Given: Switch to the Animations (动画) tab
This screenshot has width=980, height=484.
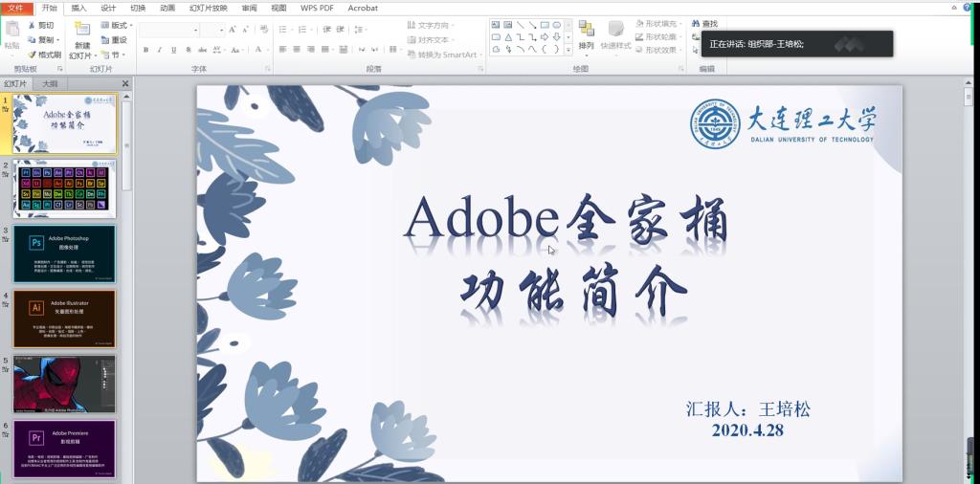Looking at the screenshot, I should [x=167, y=8].
